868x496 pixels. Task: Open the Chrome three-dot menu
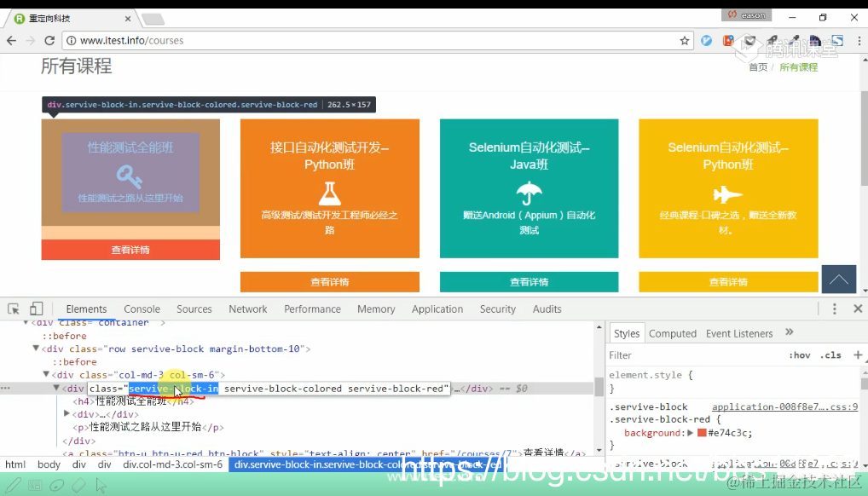pyautogui.click(x=859, y=40)
